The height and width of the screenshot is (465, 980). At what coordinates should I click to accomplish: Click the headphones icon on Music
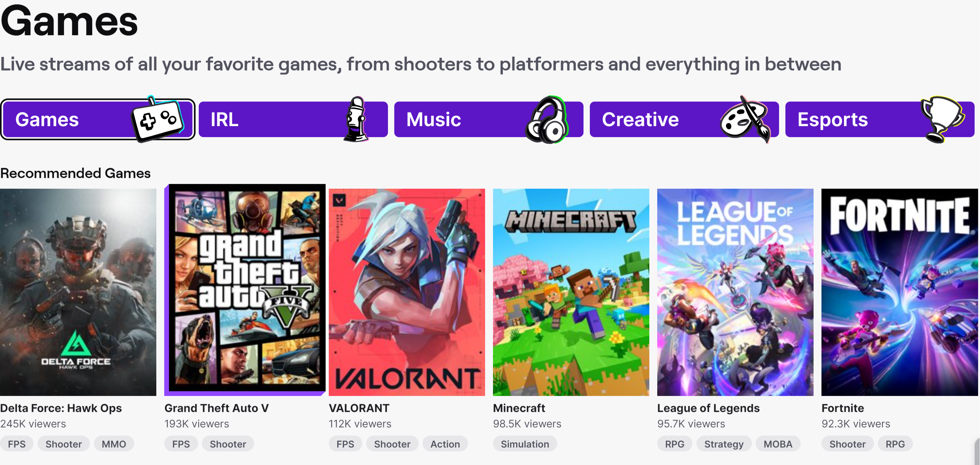(547, 120)
